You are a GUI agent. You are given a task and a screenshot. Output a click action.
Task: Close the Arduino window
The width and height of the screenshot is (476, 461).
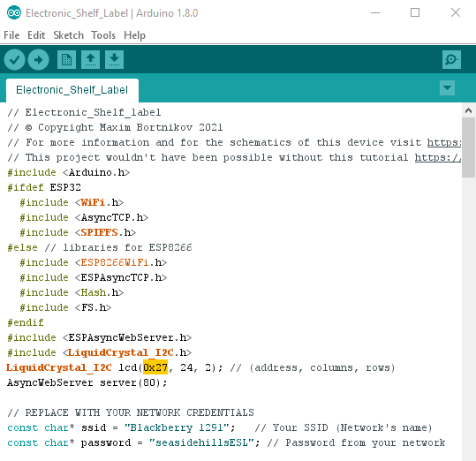tap(456, 13)
